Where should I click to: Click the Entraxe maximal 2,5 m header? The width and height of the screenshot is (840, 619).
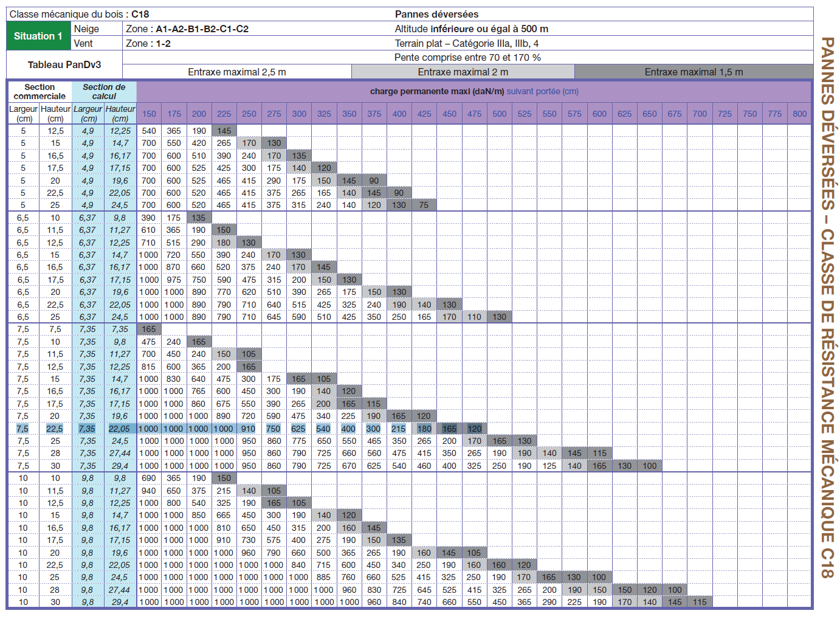[236, 72]
